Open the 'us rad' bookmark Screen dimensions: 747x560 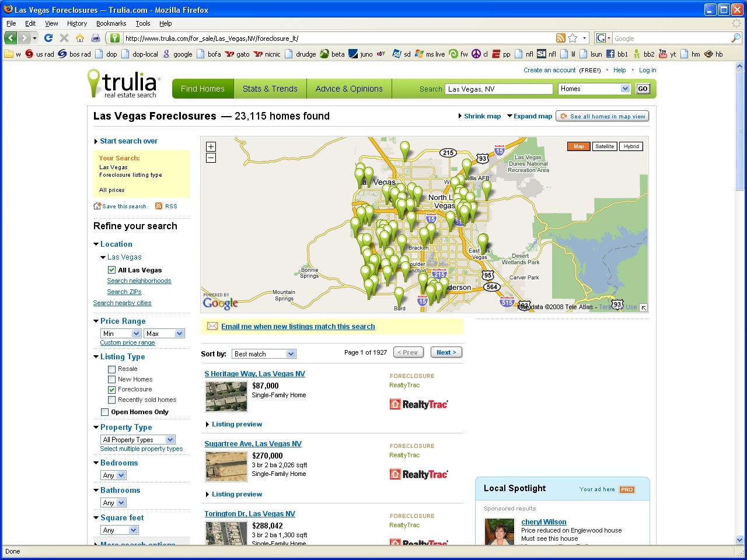[x=39, y=54]
